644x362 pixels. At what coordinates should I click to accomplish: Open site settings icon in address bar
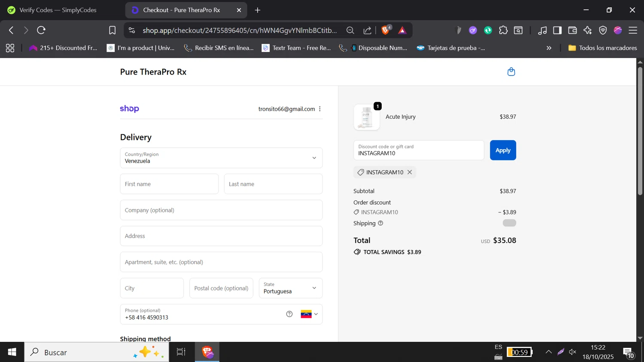(132, 30)
